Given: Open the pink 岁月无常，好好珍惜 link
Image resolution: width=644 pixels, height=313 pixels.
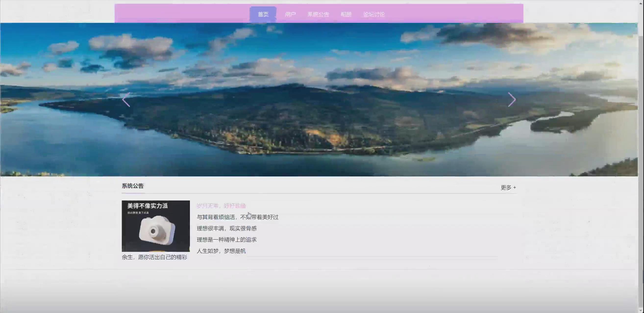Looking at the screenshot, I should [221, 206].
